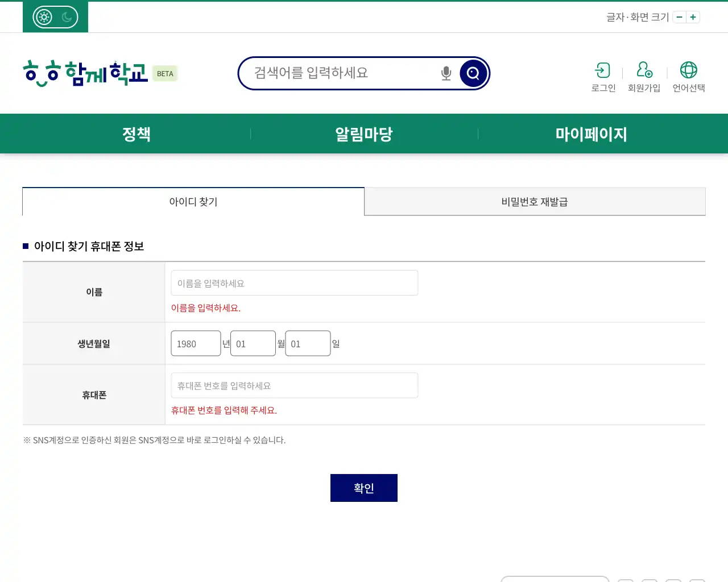The height and width of the screenshot is (582, 728).
Task: Click the birth year field showing 1980
Action: (196, 343)
